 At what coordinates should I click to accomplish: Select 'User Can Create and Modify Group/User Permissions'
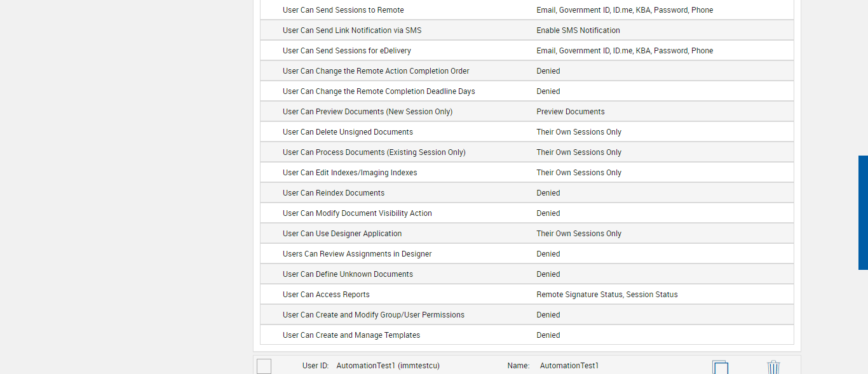click(374, 315)
